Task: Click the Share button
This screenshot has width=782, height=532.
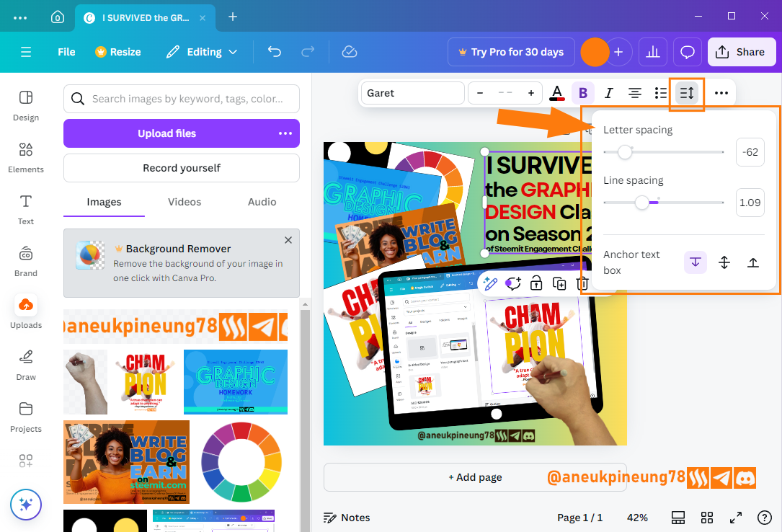Action: click(742, 52)
